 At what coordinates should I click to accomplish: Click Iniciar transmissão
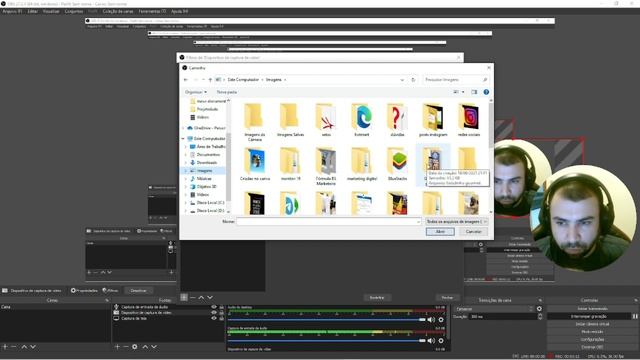(x=592, y=309)
